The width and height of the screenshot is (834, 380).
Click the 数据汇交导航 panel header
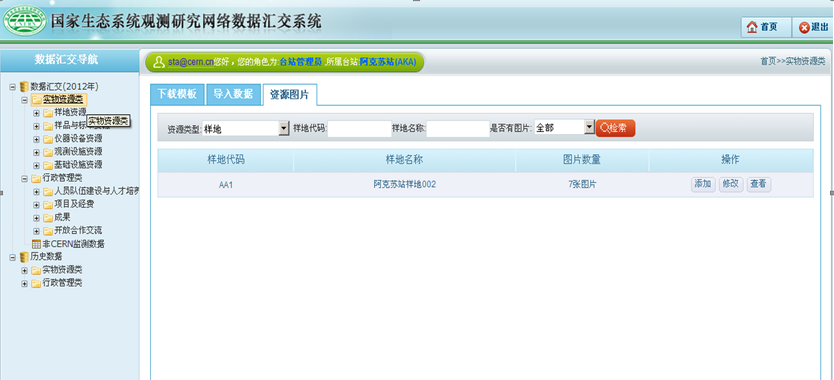pyautogui.click(x=69, y=61)
